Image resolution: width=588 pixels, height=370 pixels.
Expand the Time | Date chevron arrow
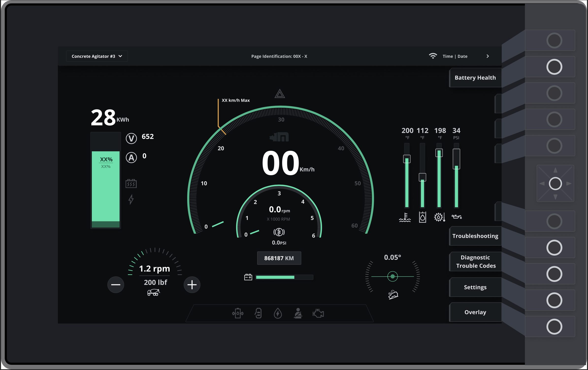tap(488, 56)
